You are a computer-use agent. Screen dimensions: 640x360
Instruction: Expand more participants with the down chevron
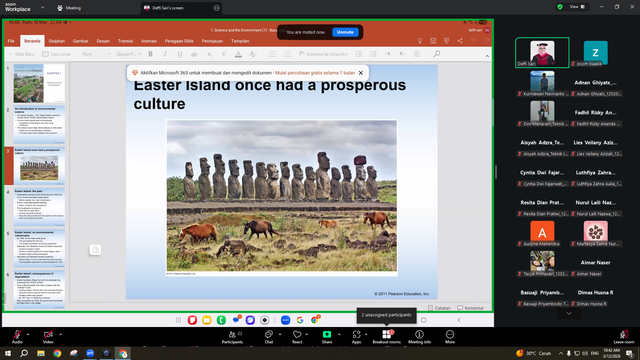[x=569, y=313]
